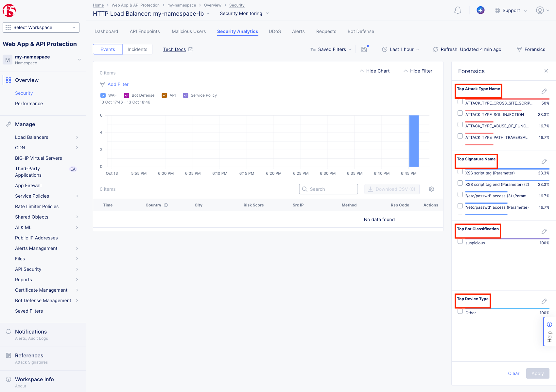Switch to the Dashboard tab
Viewport: 556px width, 392px height.
tap(106, 31)
